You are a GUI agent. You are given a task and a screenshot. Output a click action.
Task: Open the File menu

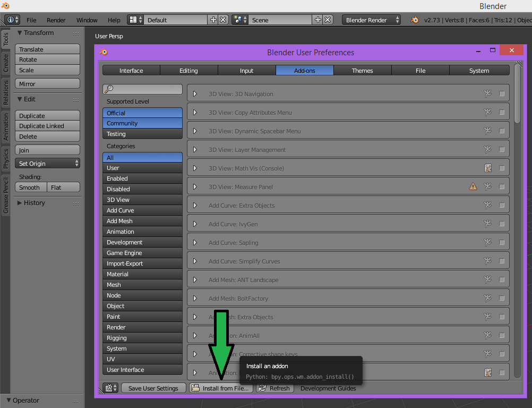point(31,20)
